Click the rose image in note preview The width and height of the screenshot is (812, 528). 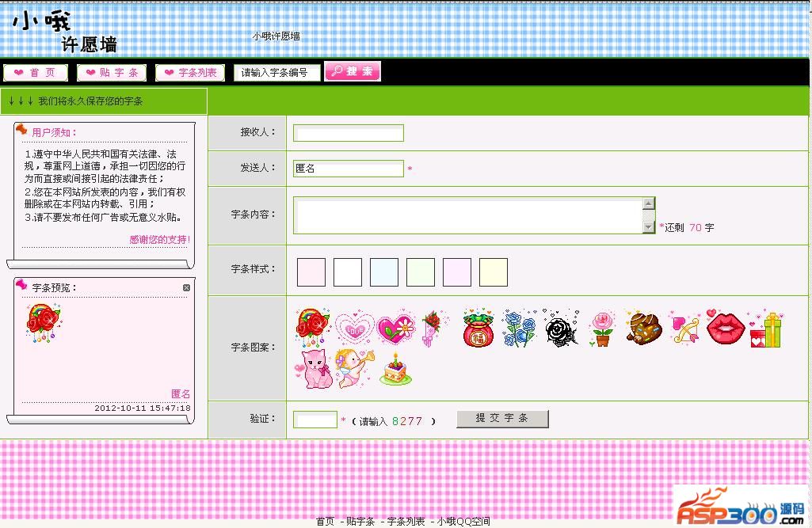44,323
